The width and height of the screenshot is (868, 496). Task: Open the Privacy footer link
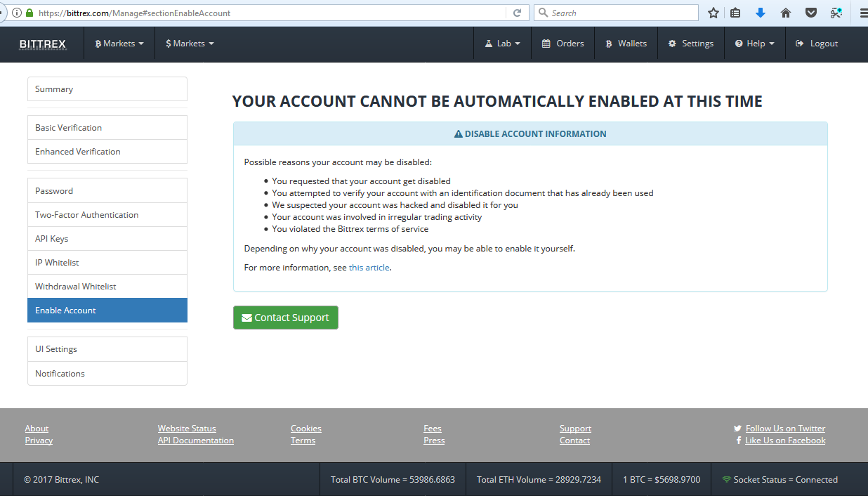click(x=39, y=440)
